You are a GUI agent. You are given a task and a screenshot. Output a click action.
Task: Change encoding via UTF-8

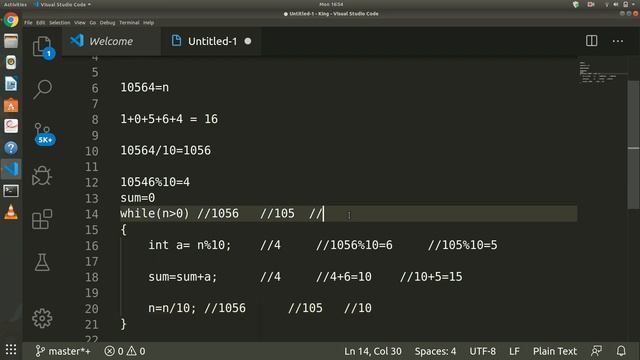click(482, 351)
